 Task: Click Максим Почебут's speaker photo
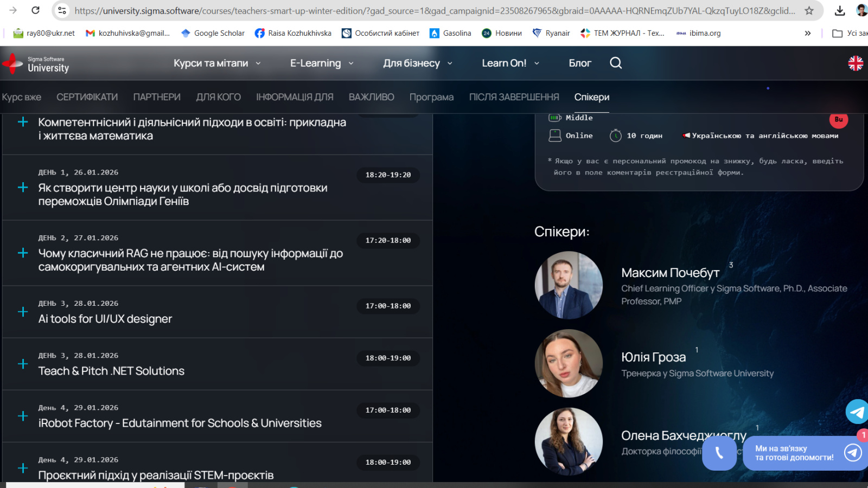[568, 285]
